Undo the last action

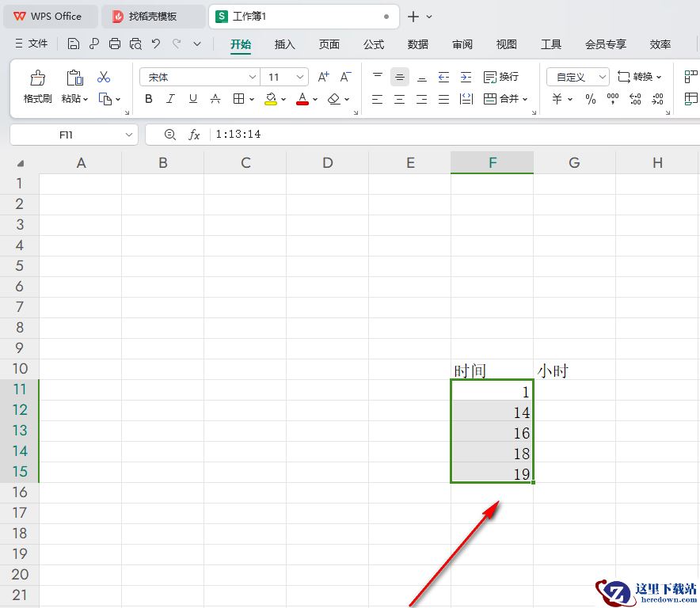tap(155, 44)
